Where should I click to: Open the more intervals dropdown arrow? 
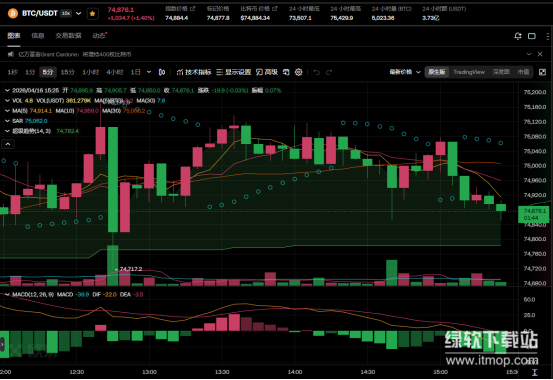click(x=149, y=72)
